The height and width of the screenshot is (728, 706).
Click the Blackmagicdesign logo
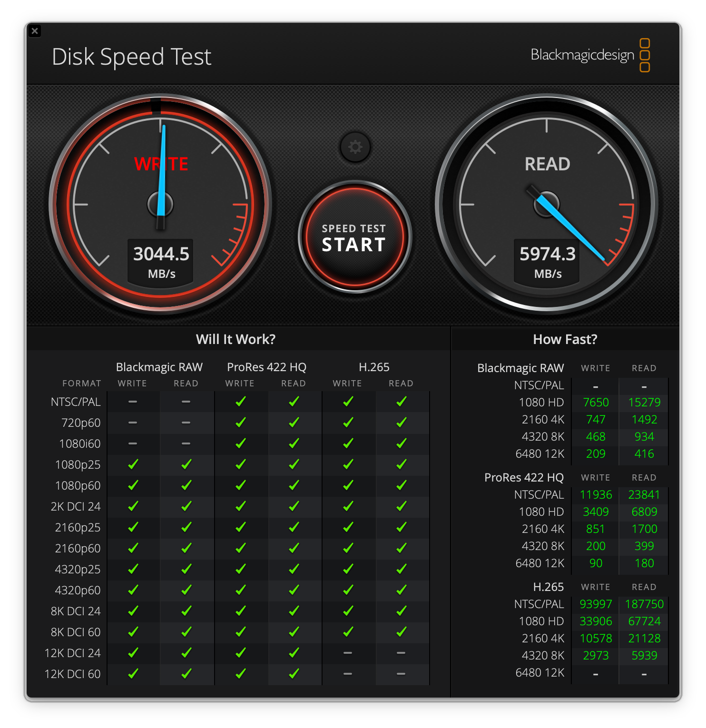pyautogui.click(x=590, y=55)
